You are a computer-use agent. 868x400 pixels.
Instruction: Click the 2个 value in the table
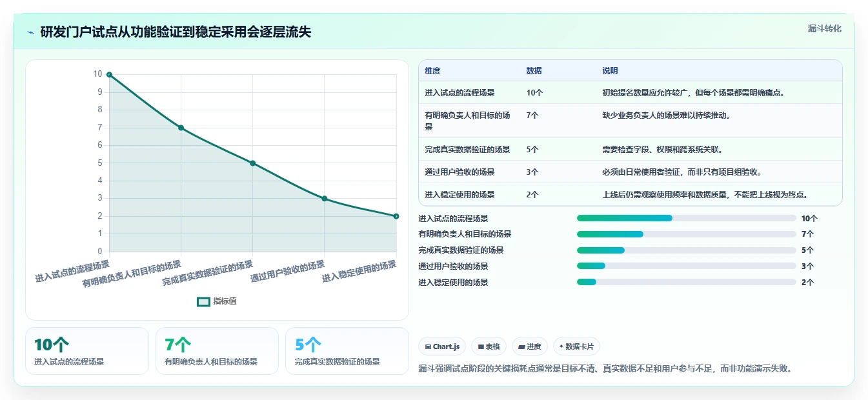(532, 194)
